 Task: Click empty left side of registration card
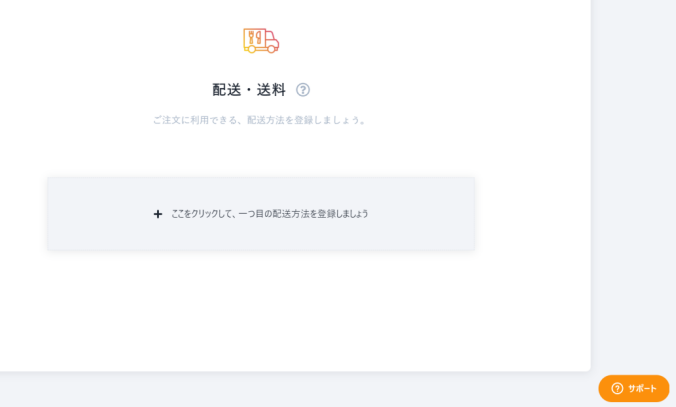coord(99,214)
